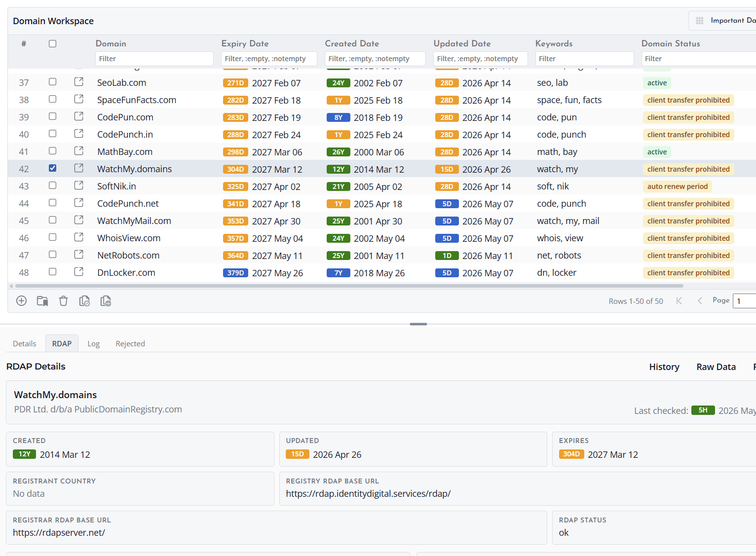This screenshot has height=556, width=756.
Task: Sort by Domain column header
Action: click(x=111, y=44)
